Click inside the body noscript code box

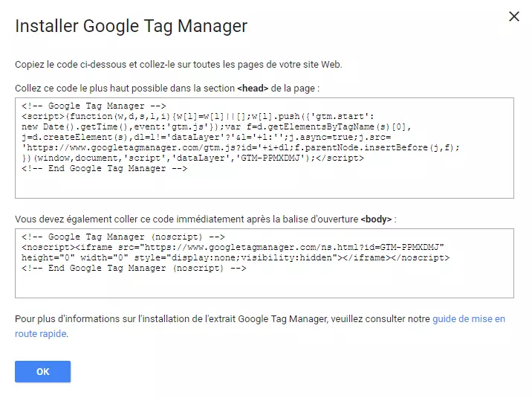(x=265, y=263)
